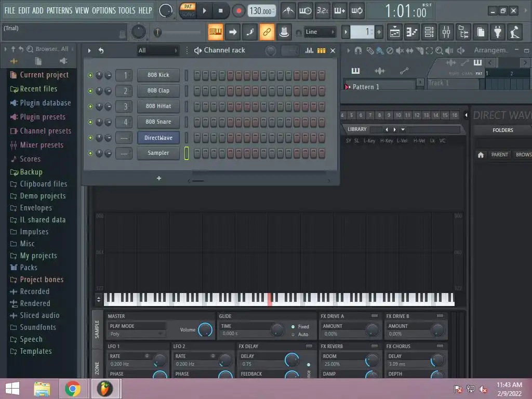Screen dimensions: 532x399
Task: Open the All channel filter dropdown
Action: (x=158, y=50)
